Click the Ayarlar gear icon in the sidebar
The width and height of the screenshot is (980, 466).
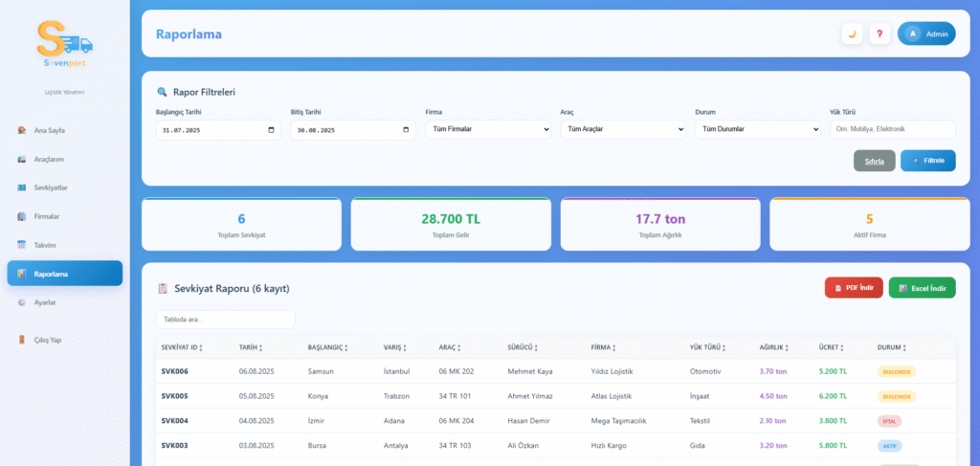[22, 302]
